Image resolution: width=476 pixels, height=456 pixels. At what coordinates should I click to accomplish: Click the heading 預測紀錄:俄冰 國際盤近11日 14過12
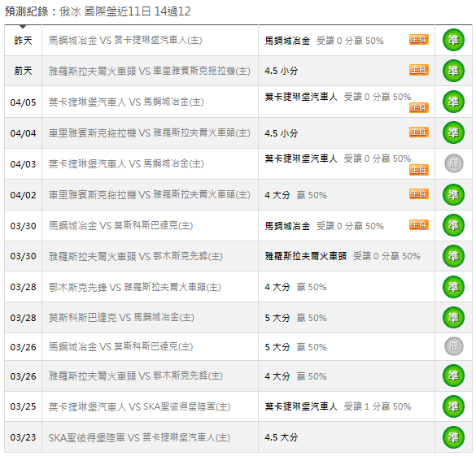[98, 11]
